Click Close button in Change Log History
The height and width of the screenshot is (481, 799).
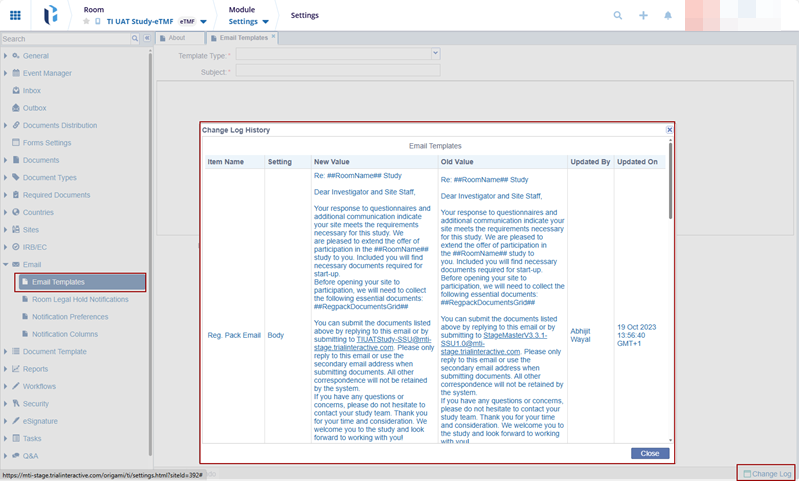coord(649,453)
